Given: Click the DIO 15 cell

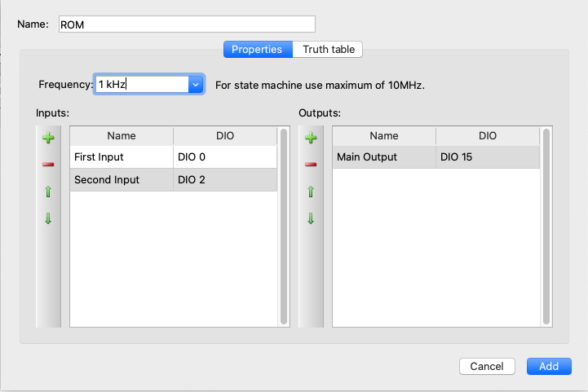Looking at the screenshot, I should 488,157.
